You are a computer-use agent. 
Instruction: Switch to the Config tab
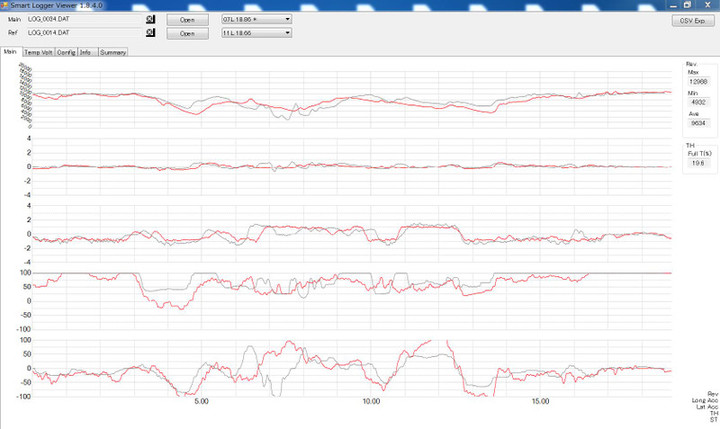pyautogui.click(x=66, y=51)
